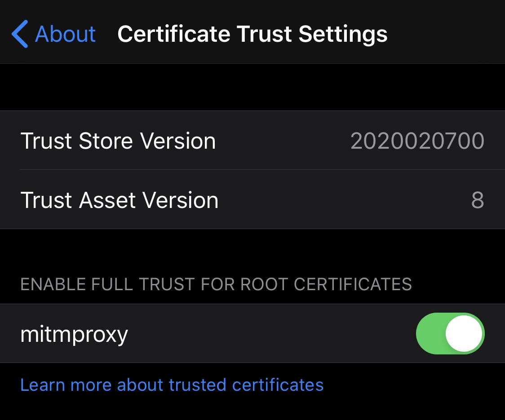Select the Trust Asset Version row
The width and height of the screenshot is (505, 420).
coord(252,200)
